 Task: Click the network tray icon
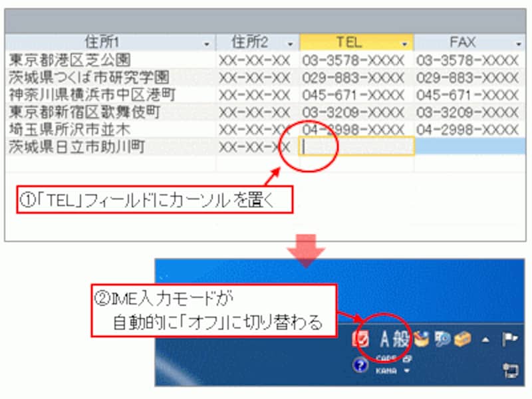(511, 370)
